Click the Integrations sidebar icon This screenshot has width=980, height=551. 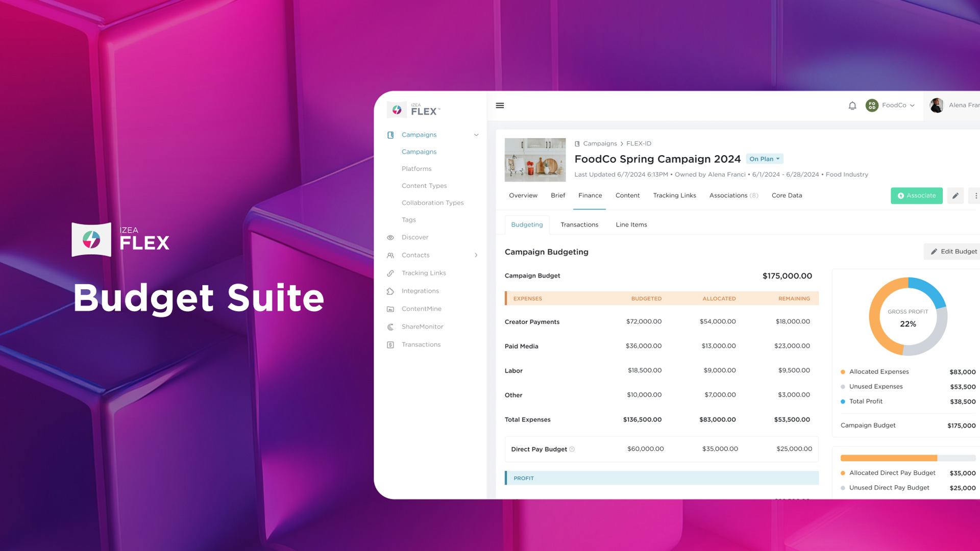point(390,291)
